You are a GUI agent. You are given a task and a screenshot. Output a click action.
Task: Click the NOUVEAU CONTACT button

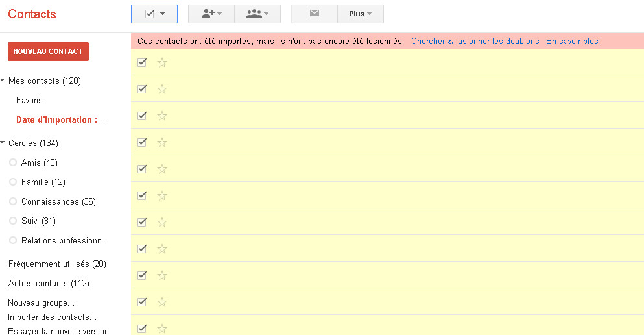pyautogui.click(x=48, y=51)
